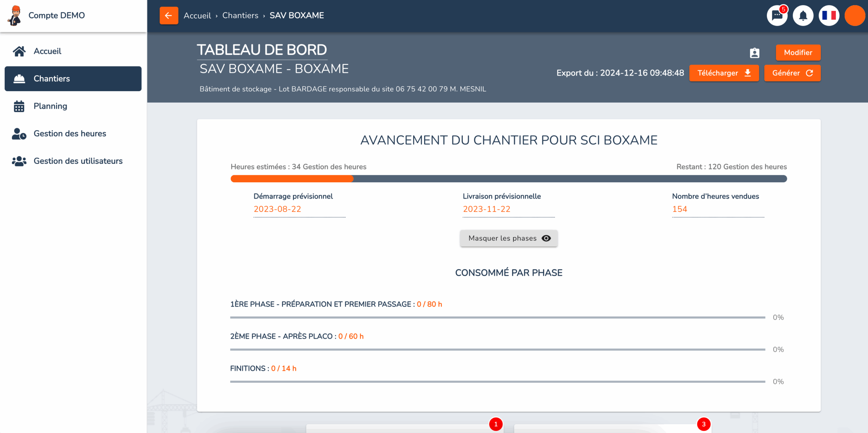Click the red badge numbered 3
Viewport: 868px width, 433px height.
tap(704, 424)
